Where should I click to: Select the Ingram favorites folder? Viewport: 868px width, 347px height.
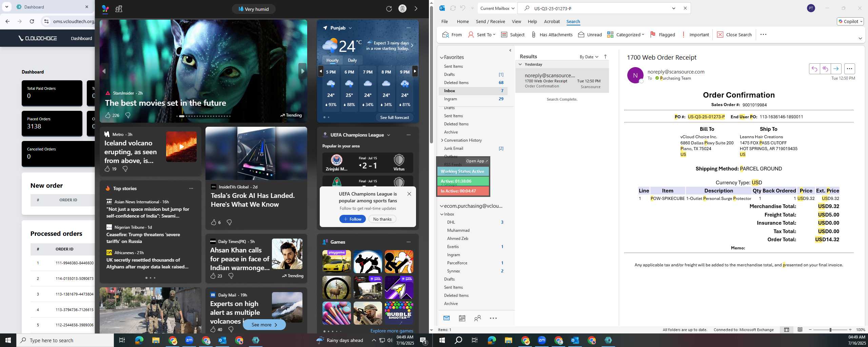473,99
